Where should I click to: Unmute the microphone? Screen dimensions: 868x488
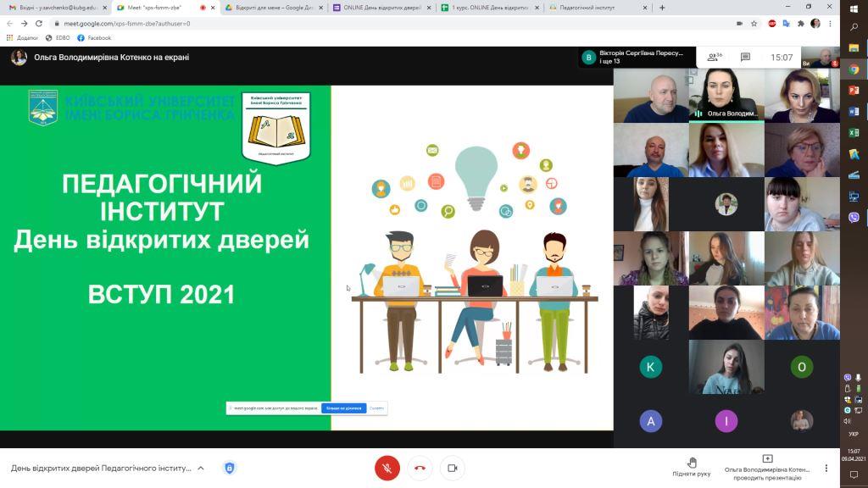click(388, 467)
